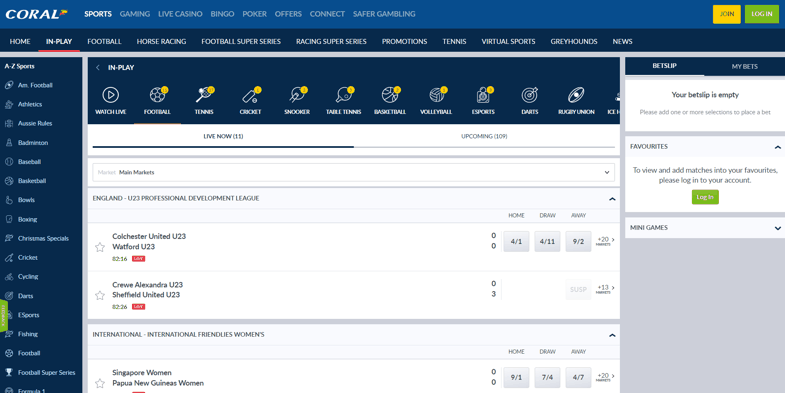Select the Basketball icon in carousel

(x=390, y=95)
